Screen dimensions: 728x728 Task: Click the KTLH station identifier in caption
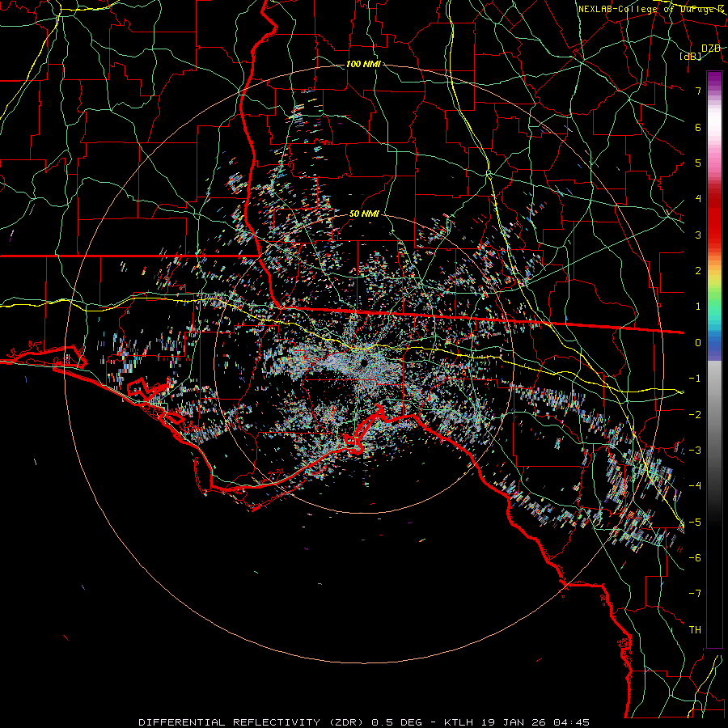click(459, 722)
